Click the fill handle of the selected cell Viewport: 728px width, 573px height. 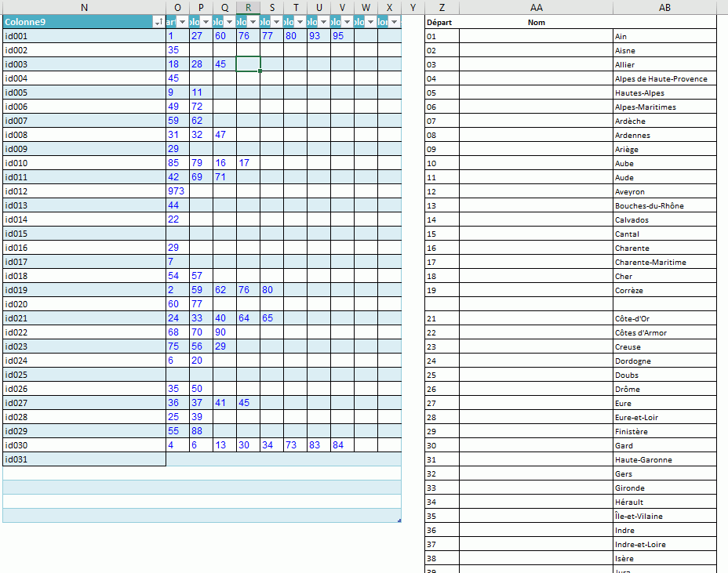tap(260, 71)
